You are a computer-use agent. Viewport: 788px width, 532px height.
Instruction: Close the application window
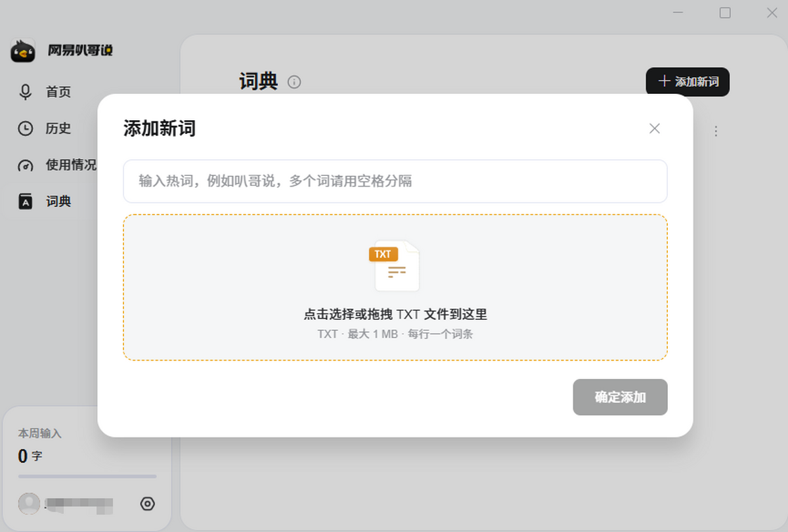pos(772,13)
